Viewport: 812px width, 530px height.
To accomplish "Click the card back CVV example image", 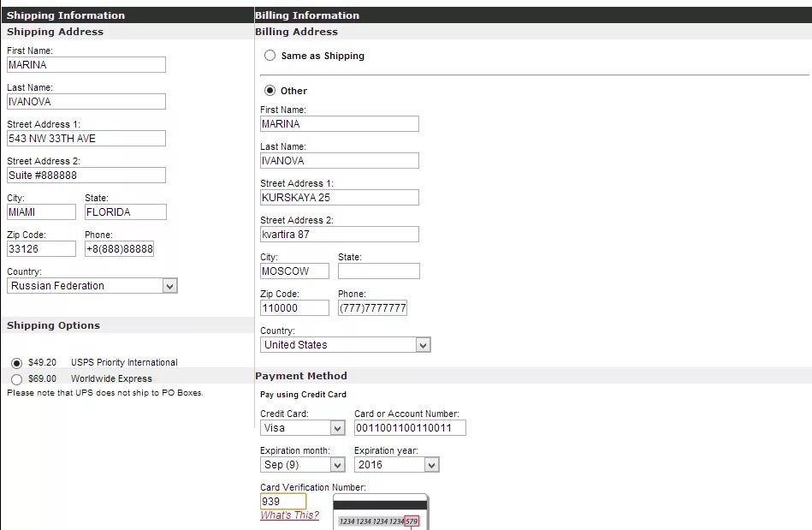I will point(381,512).
